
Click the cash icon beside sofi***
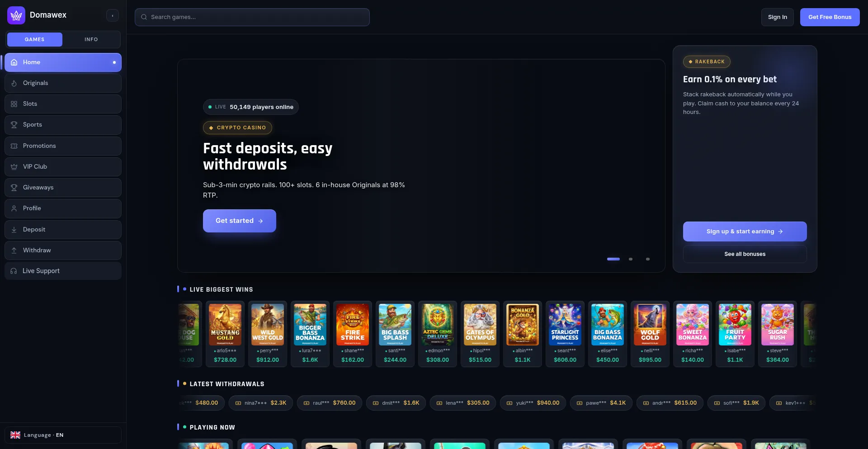click(x=717, y=403)
